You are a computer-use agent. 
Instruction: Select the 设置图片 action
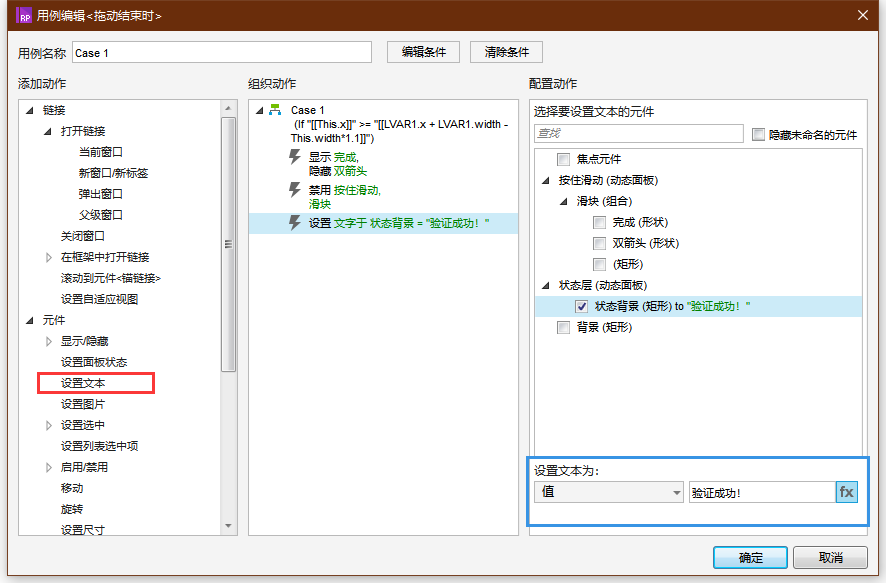[82, 404]
